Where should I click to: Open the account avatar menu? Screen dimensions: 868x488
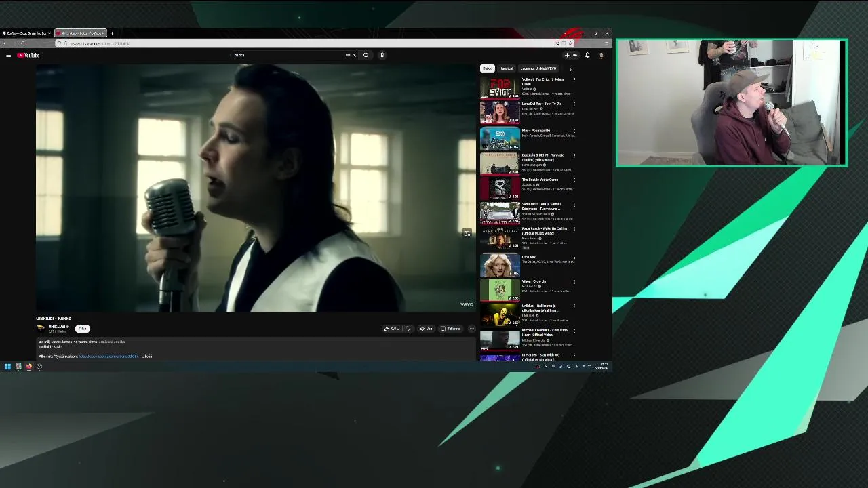point(601,55)
